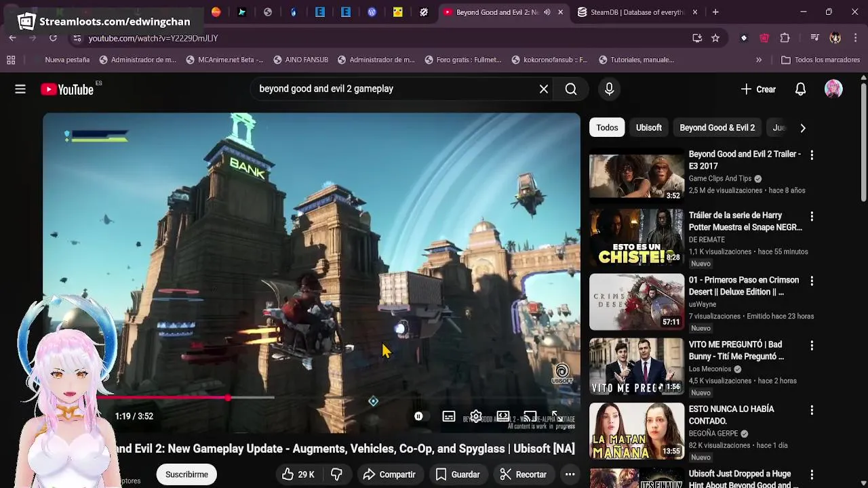Open the LA MATAN MAÑANA thumbnail
The image size is (868, 488).
(x=637, y=431)
